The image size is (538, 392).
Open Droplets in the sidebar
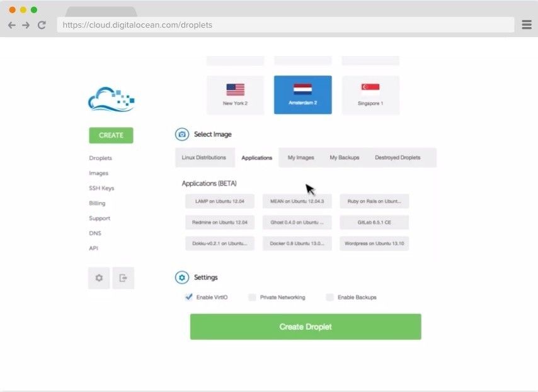point(101,158)
